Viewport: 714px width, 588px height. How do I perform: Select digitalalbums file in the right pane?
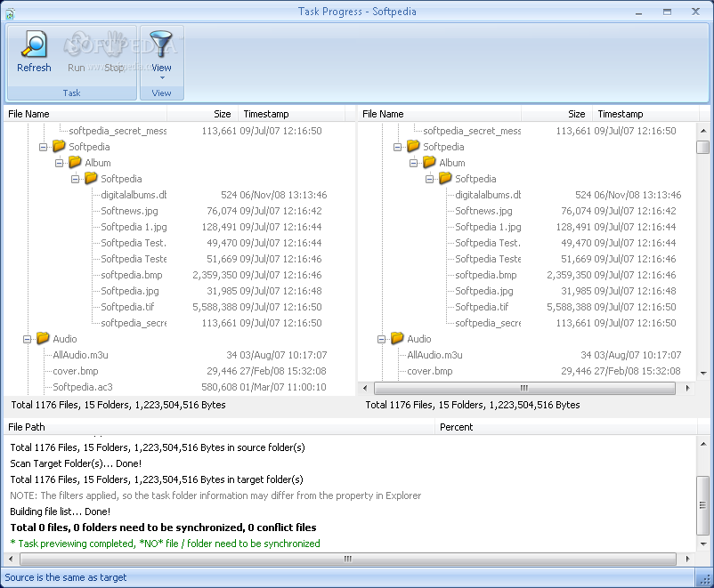coord(488,195)
